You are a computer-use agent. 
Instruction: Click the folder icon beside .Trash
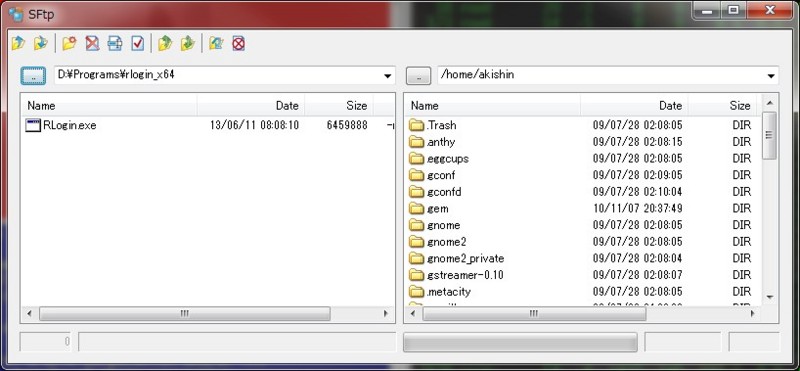tap(417, 125)
